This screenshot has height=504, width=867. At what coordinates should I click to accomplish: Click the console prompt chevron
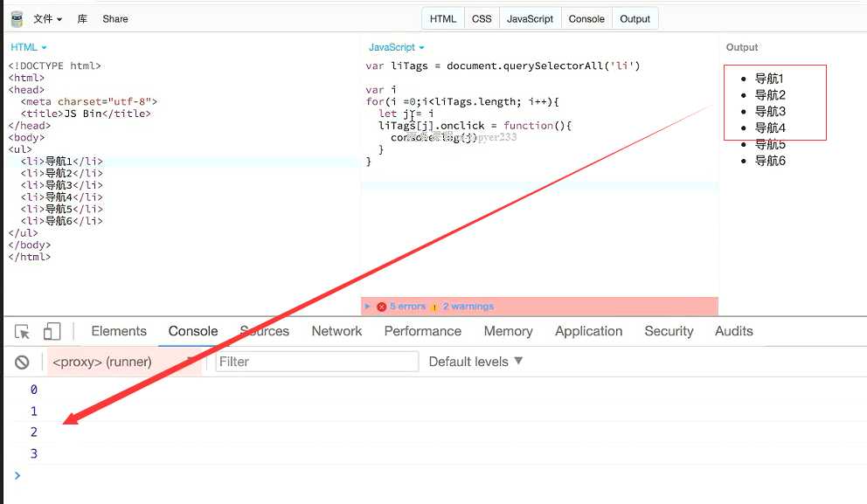[x=17, y=475]
